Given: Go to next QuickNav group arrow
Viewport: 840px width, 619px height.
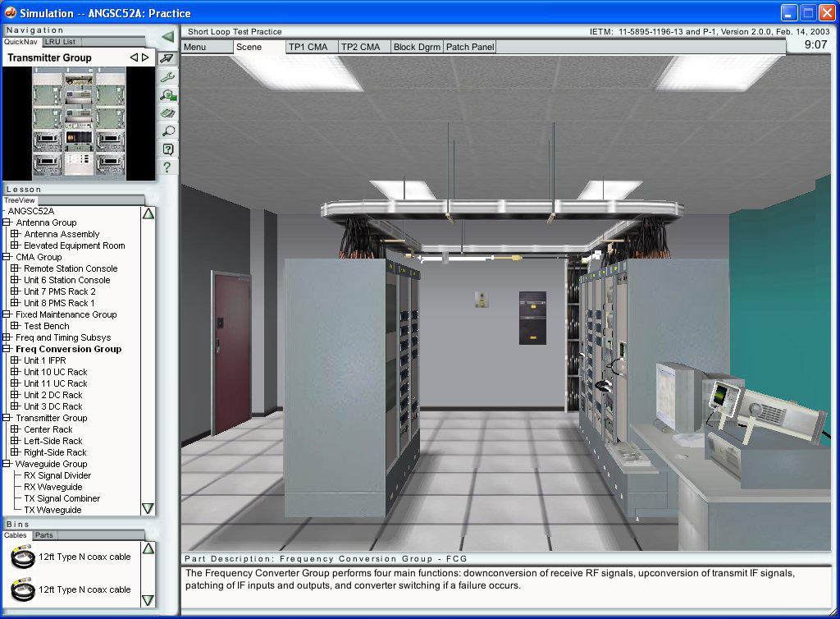Looking at the screenshot, I should [145, 57].
